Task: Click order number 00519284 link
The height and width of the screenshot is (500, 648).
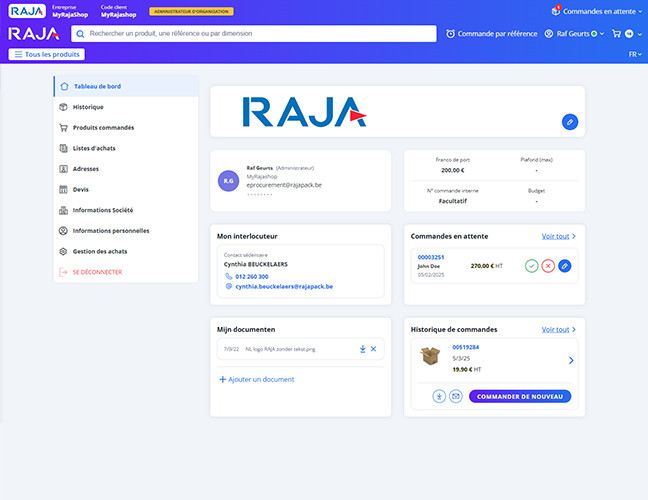Action: point(466,347)
